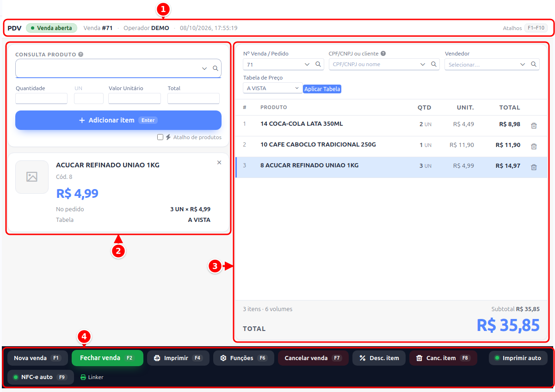Click the search icon in Consulta Produto
Screen dimensions: 555x392
click(215, 68)
